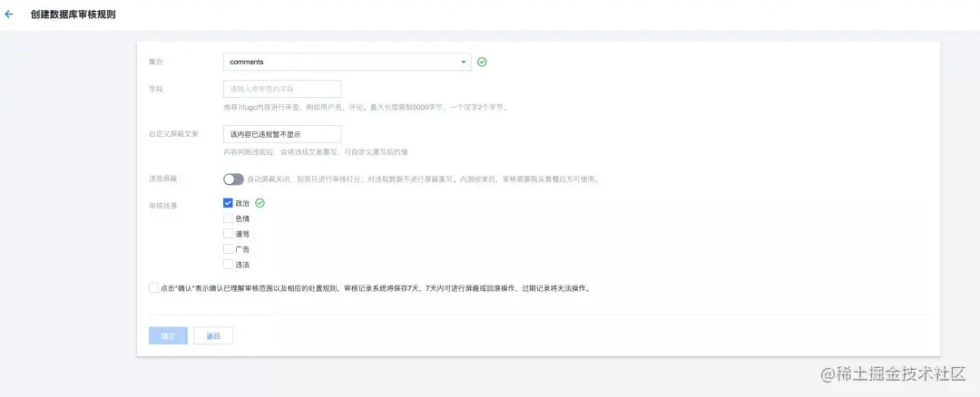Open the comments collection dropdown
980x397 pixels.
click(x=347, y=62)
